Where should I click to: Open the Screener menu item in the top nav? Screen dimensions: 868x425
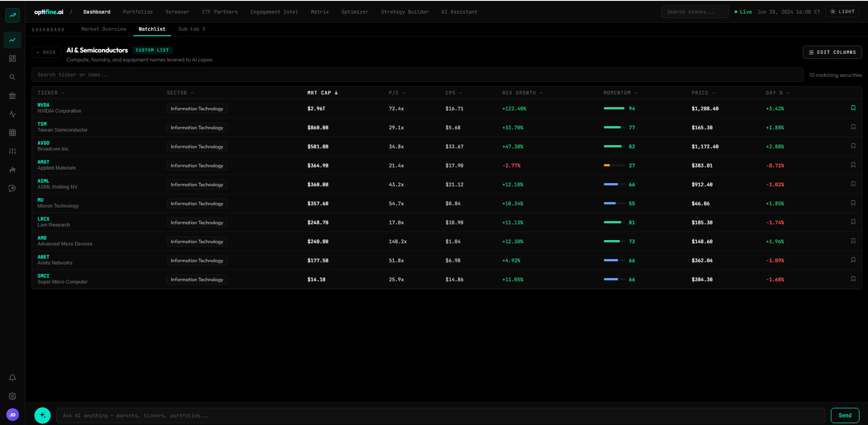coord(177,12)
